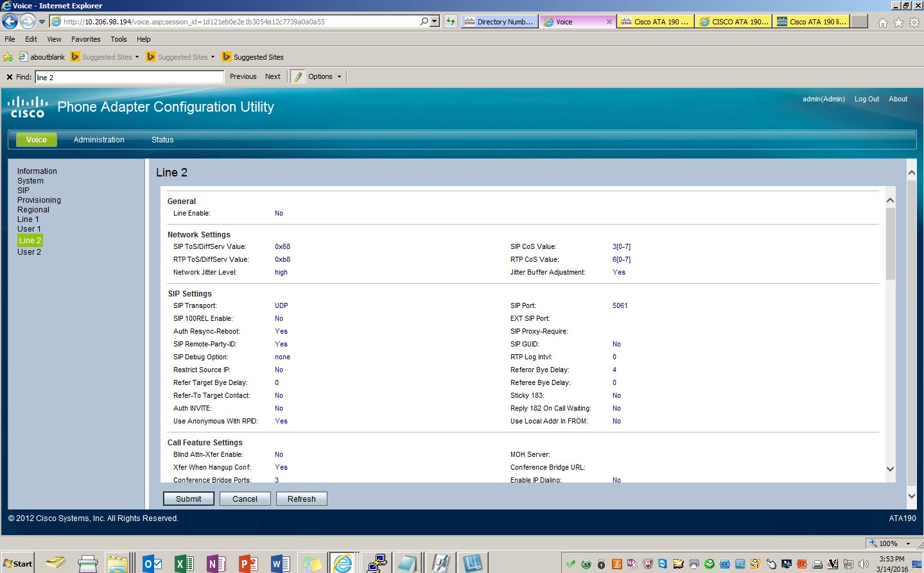Open the File menu
This screenshot has width=924, height=573.
pyautogui.click(x=10, y=39)
